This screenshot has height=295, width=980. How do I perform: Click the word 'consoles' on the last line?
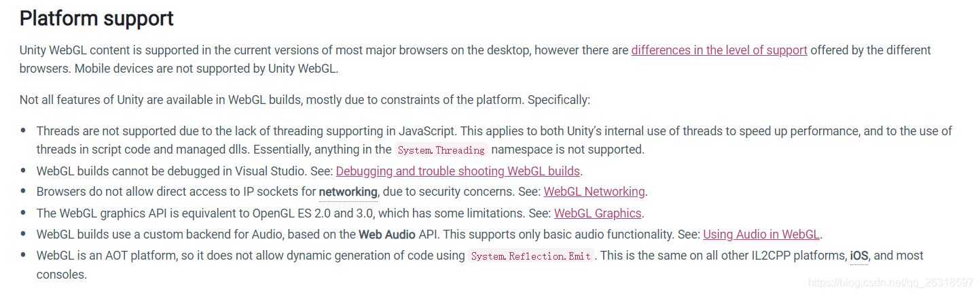click(x=60, y=275)
